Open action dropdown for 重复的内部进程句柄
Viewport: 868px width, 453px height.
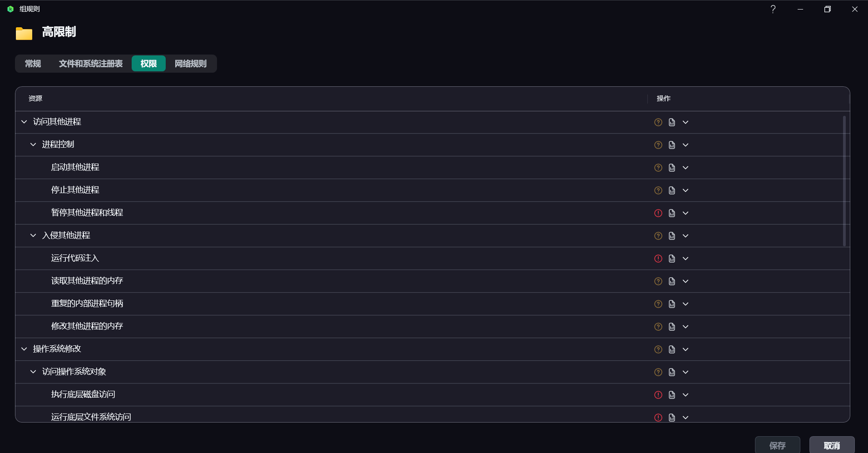pos(686,304)
